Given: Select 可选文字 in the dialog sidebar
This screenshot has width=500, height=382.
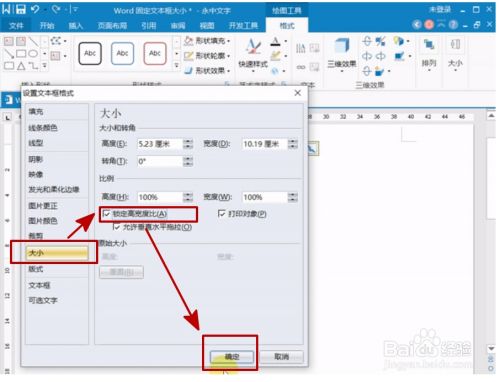Looking at the screenshot, I should [57, 300].
